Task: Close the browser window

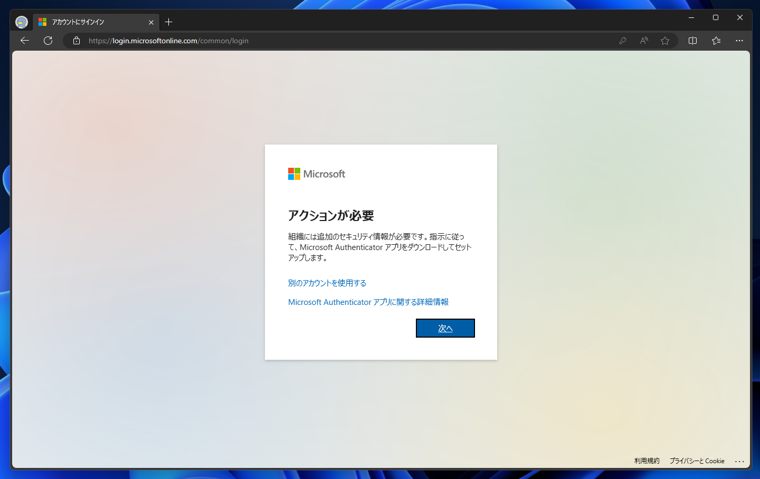Action: (x=740, y=17)
